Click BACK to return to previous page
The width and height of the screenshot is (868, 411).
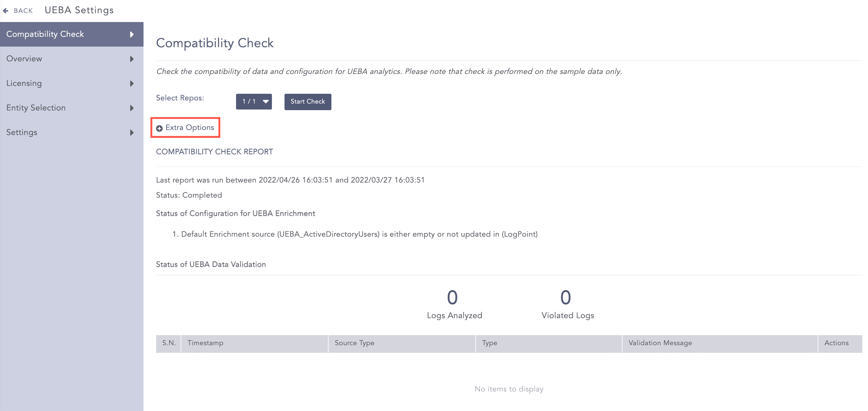coord(23,10)
